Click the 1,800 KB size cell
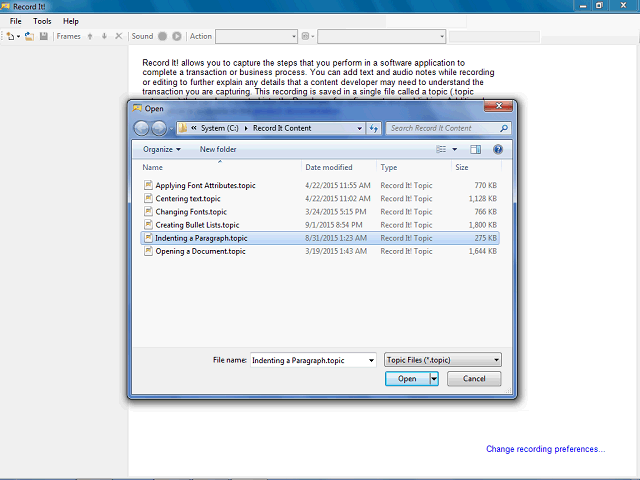Viewport: 640px width, 480px height. [x=482, y=225]
